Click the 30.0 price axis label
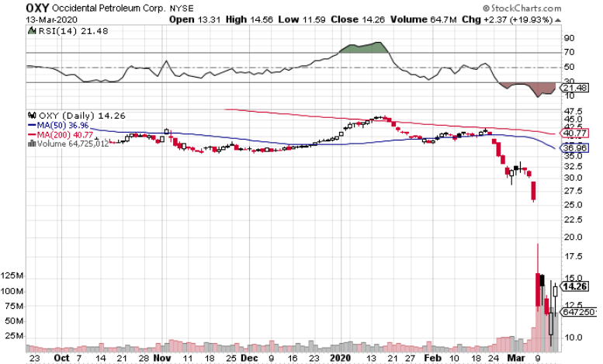This screenshot has height=364, width=603. click(573, 178)
